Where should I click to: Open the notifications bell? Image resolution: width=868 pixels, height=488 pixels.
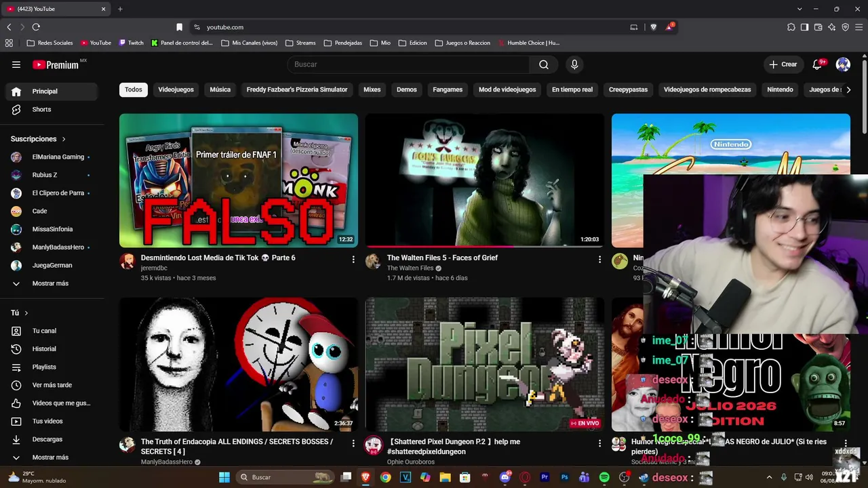point(818,64)
